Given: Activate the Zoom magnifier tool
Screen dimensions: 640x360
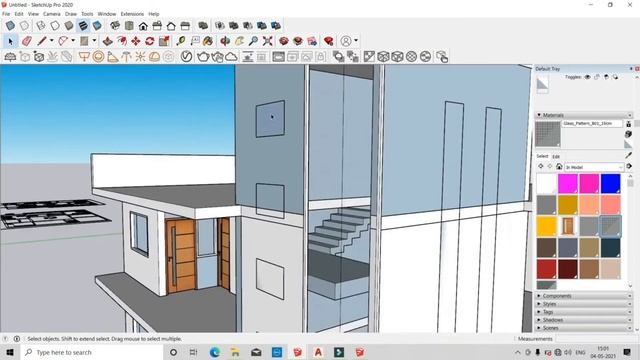Looking at the screenshot, I should pyautogui.click(x=253, y=41).
